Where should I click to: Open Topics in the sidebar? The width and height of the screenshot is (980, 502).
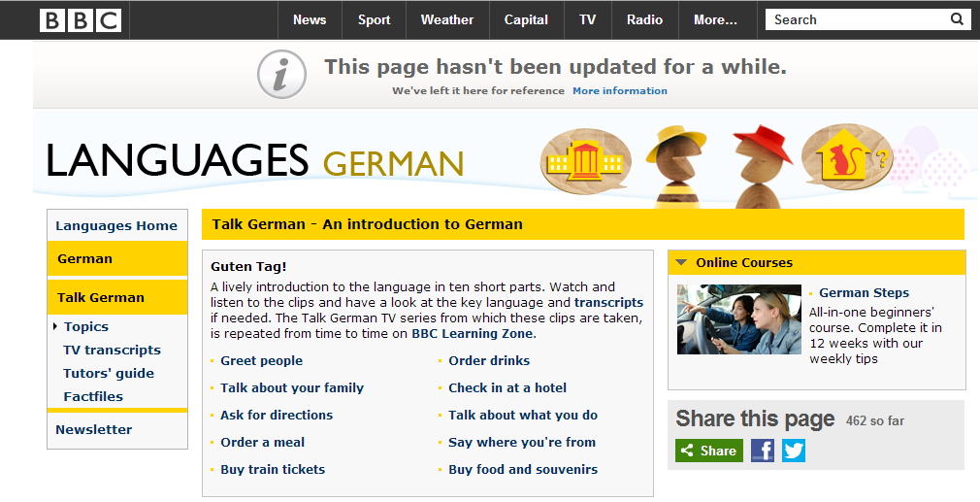click(x=85, y=326)
